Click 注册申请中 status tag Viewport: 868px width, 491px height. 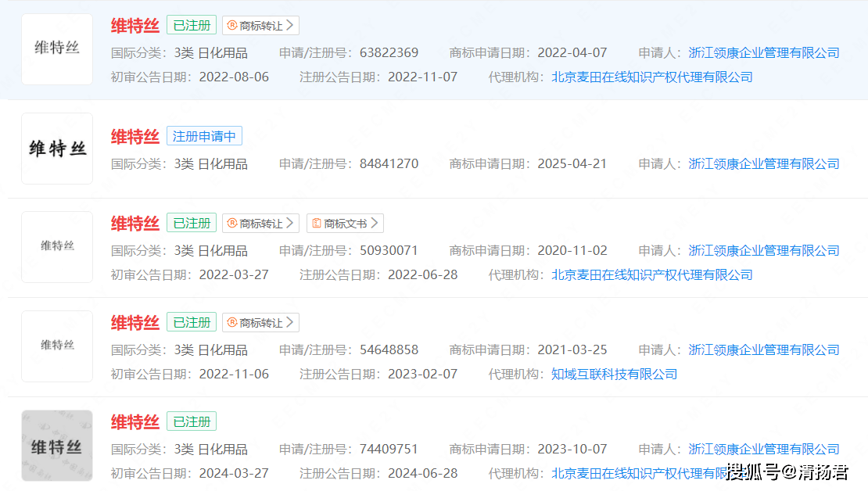coord(204,136)
